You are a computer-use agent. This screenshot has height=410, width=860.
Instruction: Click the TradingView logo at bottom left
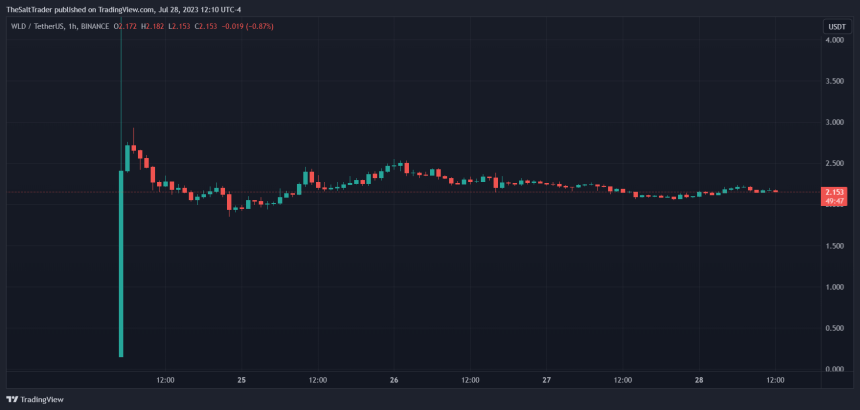click(x=36, y=399)
